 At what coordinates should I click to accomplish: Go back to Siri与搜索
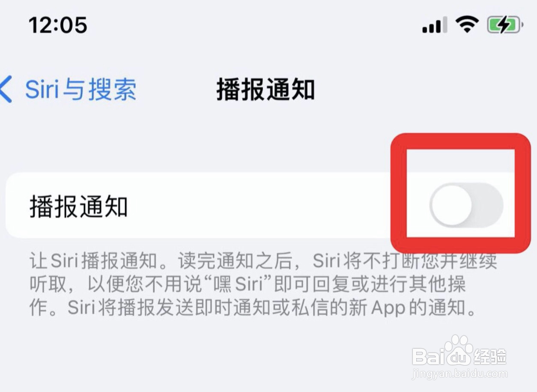click(x=69, y=90)
